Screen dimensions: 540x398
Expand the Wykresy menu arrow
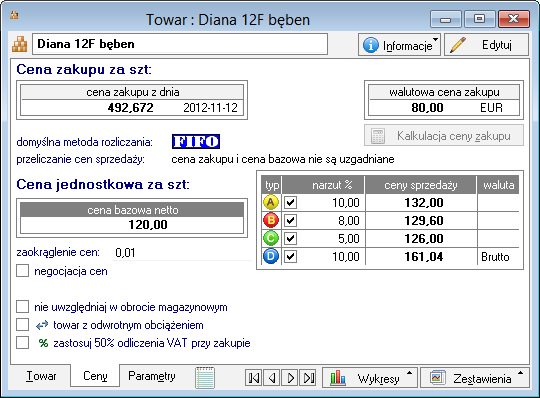(x=409, y=373)
